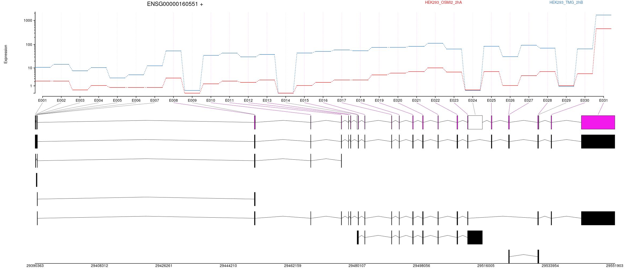Click the exon label E027
The width and height of the screenshot is (644, 271).
(529, 101)
